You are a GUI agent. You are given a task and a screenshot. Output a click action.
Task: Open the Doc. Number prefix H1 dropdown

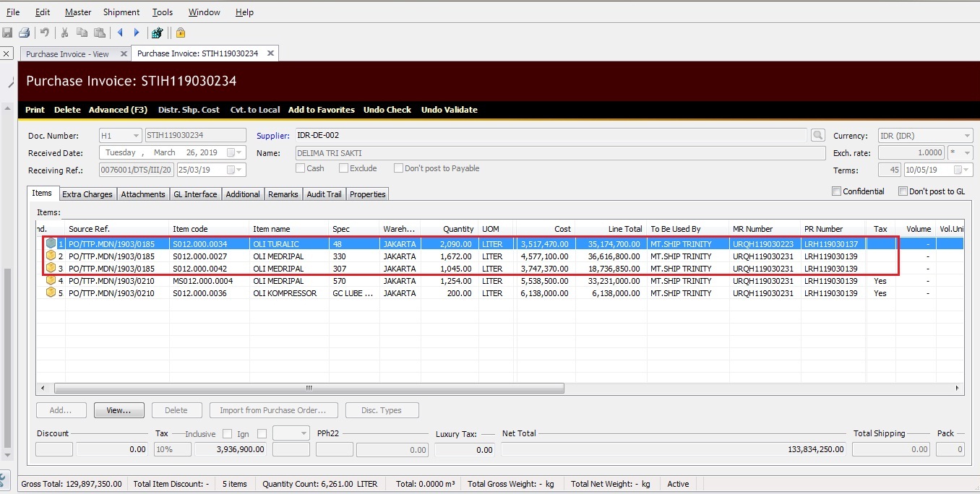coord(136,136)
